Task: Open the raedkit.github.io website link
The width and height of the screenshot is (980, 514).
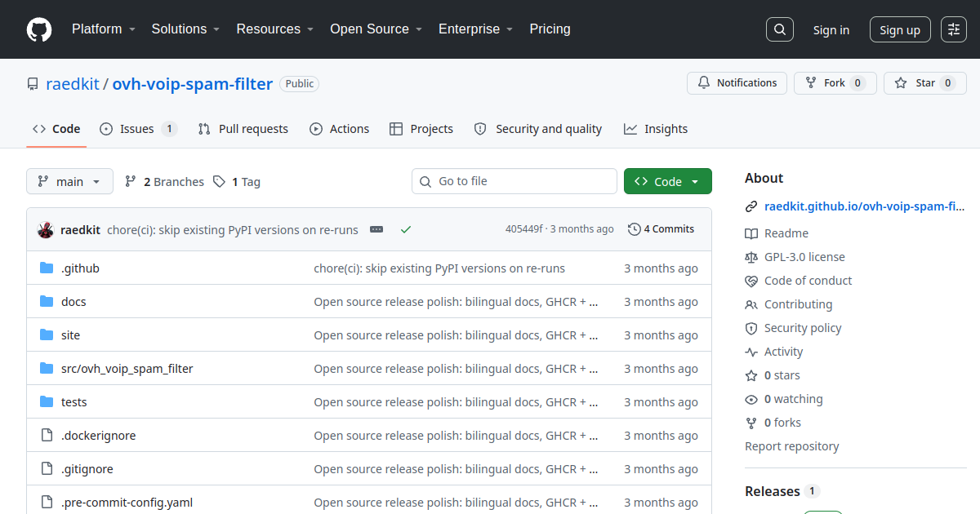Action: click(x=865, y=207)
